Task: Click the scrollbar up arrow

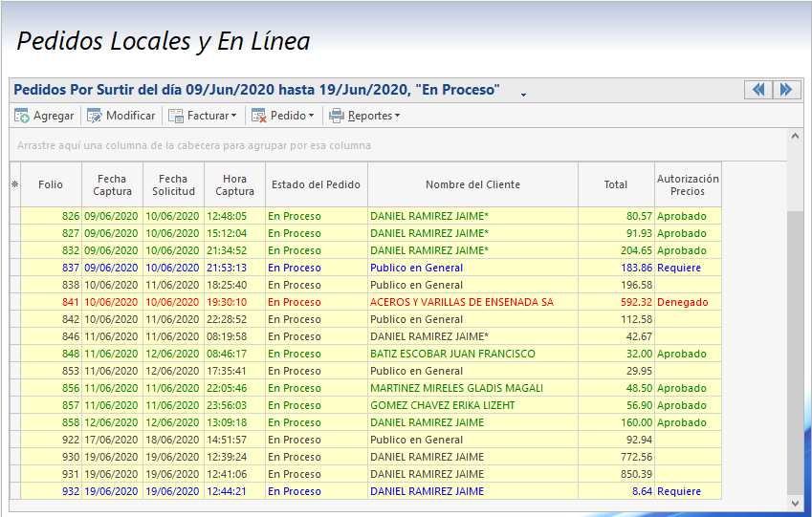Action: point(795,137)
